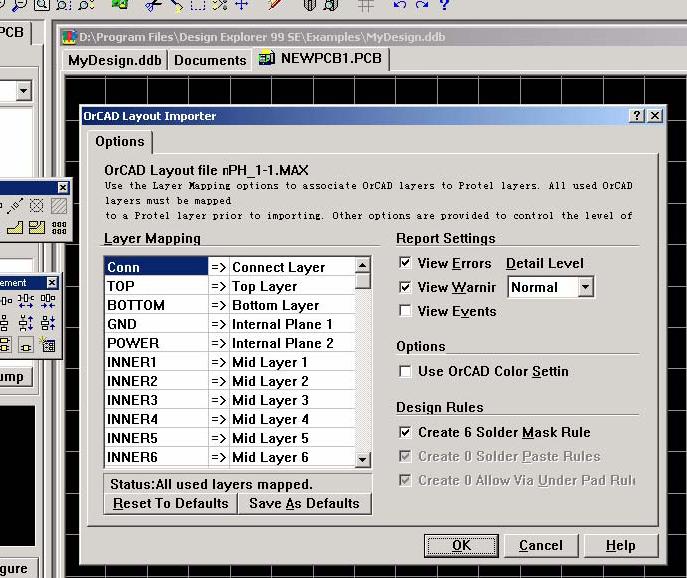Select the dashed circle with cross icon
687x578 pixels.
pos(36,206)
